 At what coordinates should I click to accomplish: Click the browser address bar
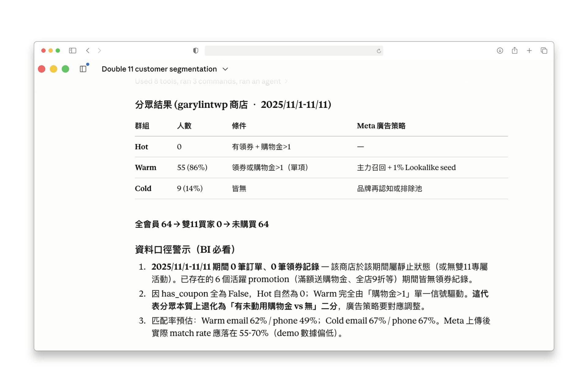click(294, 51)
